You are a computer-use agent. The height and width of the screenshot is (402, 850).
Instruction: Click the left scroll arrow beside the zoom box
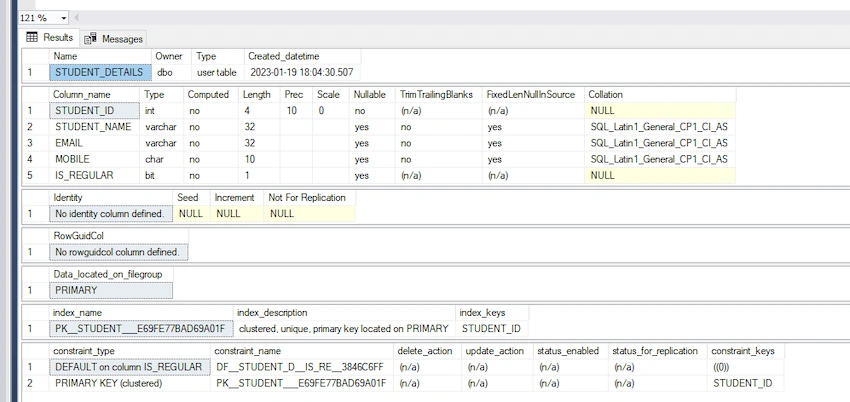pos(75,18)
